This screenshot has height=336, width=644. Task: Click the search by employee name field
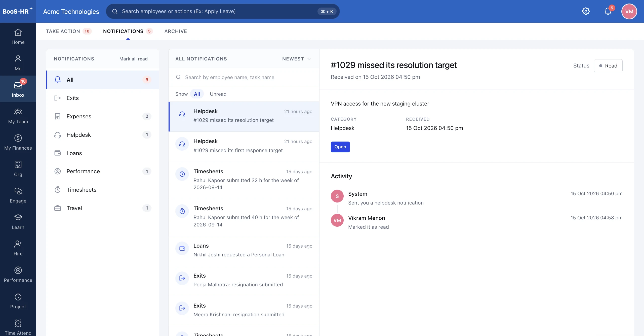coord(244,77)
